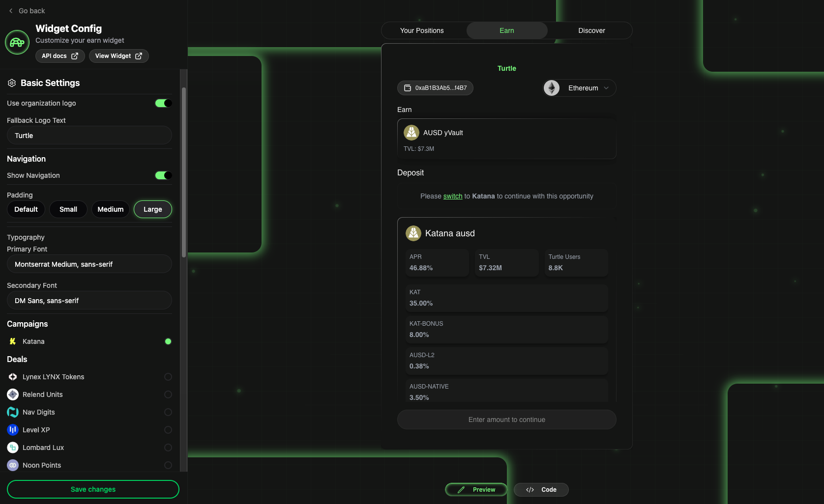Click the View Widget button

coord(119,56)
